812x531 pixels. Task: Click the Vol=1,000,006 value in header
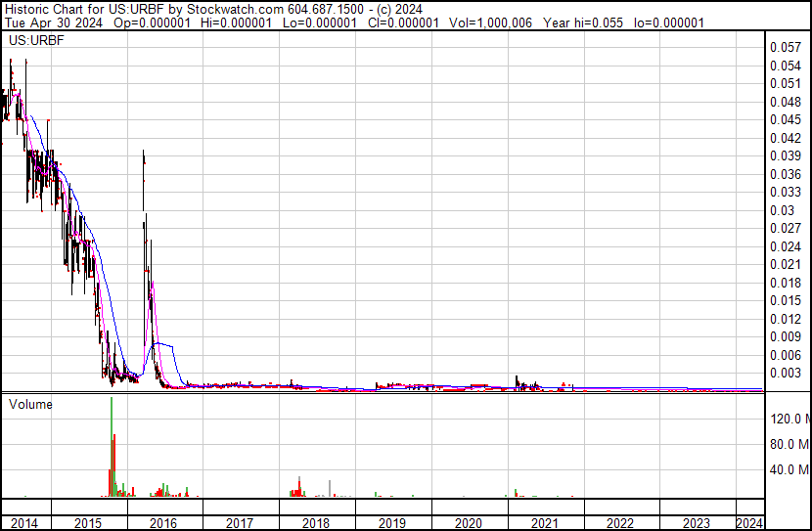coord(490,22)
